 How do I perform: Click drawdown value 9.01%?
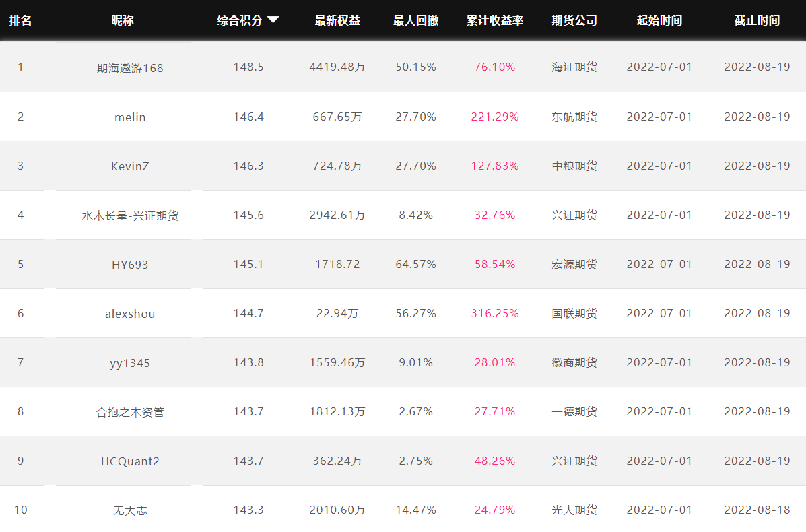pos(416,362)
